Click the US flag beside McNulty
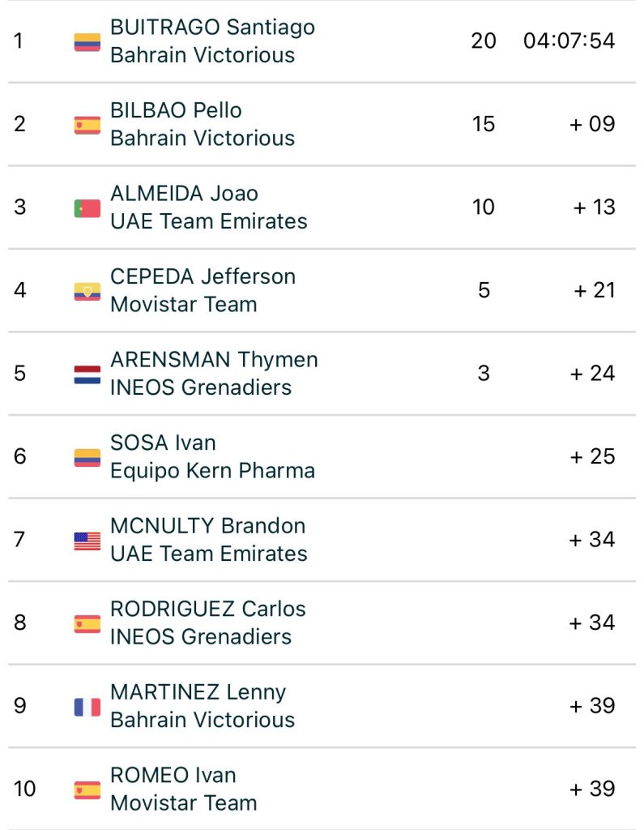The height and width of the screenshot is (830, 644). coord(87,541)
